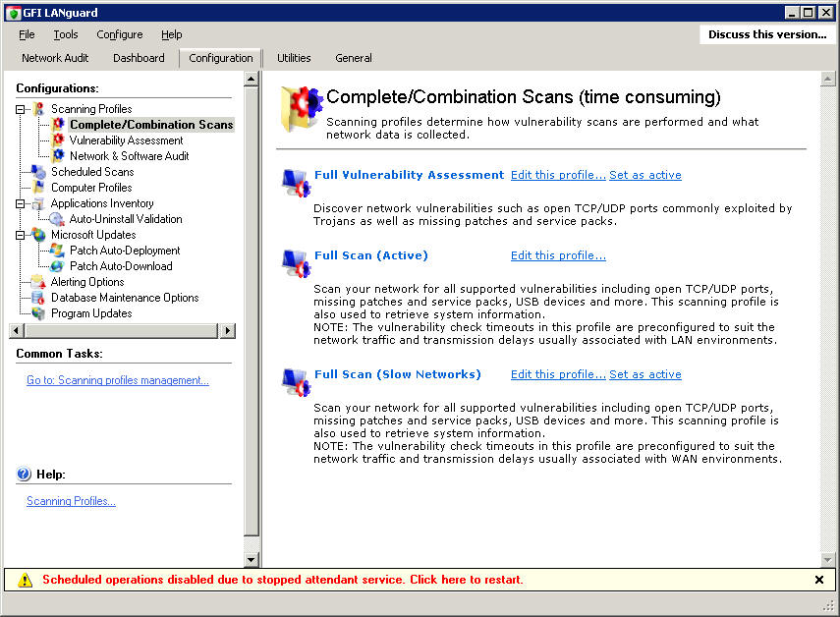Select Program Updates in the tree
Screen dimensions: 840x617
point(91,313)
